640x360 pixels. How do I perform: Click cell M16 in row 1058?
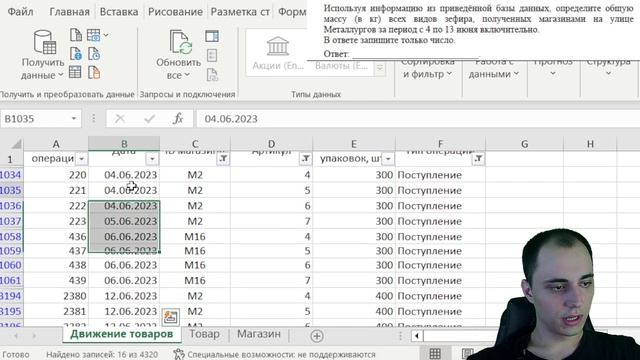(195, 237)
